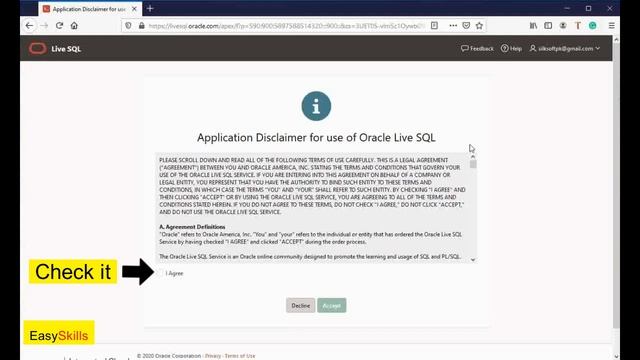Check the I Agree checkbox

tap(160, 273)
